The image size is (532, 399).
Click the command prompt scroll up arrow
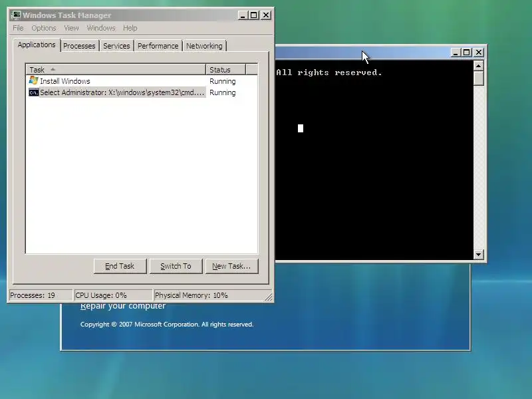tap(478, 66)
